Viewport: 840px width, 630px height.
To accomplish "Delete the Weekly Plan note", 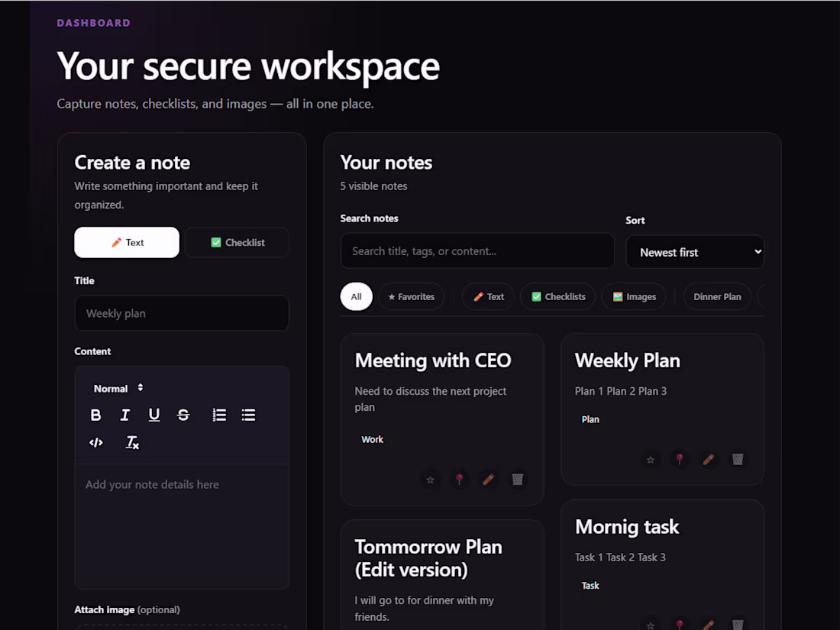I will coord(738,460).
